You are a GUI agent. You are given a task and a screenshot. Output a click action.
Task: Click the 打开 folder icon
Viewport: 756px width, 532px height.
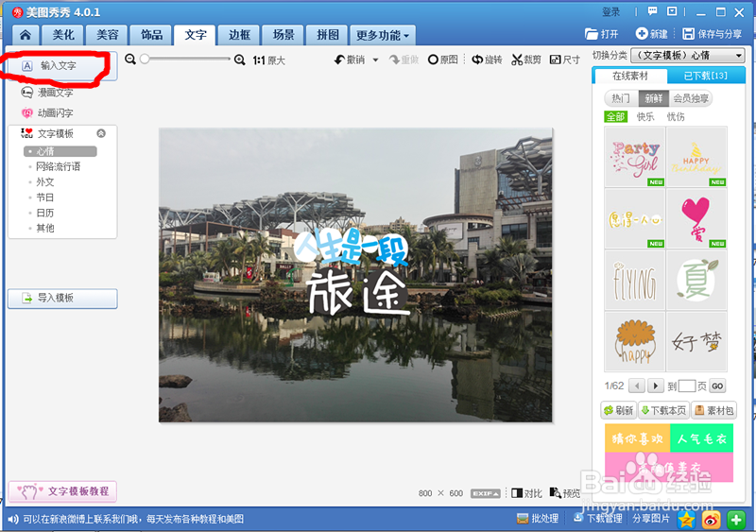(x=592, y=34)
